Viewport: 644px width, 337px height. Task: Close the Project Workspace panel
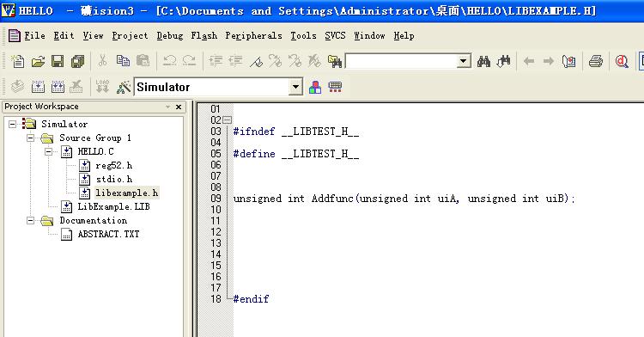click(179, 107)
